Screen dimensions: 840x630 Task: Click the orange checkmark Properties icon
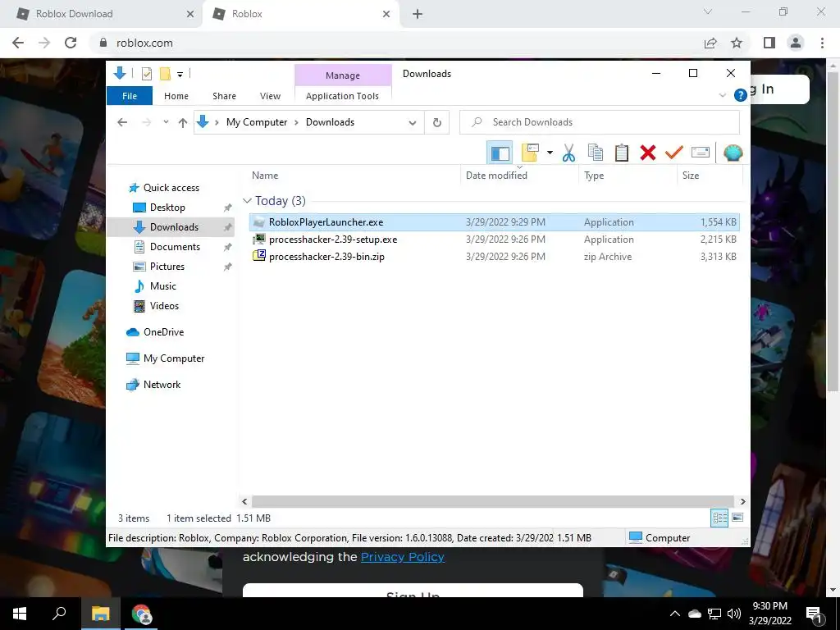point(674,153)
